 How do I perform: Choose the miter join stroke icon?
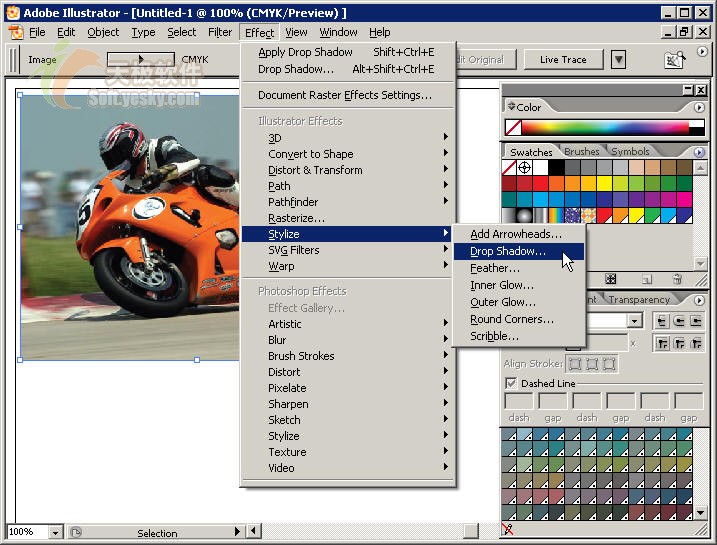661,343
